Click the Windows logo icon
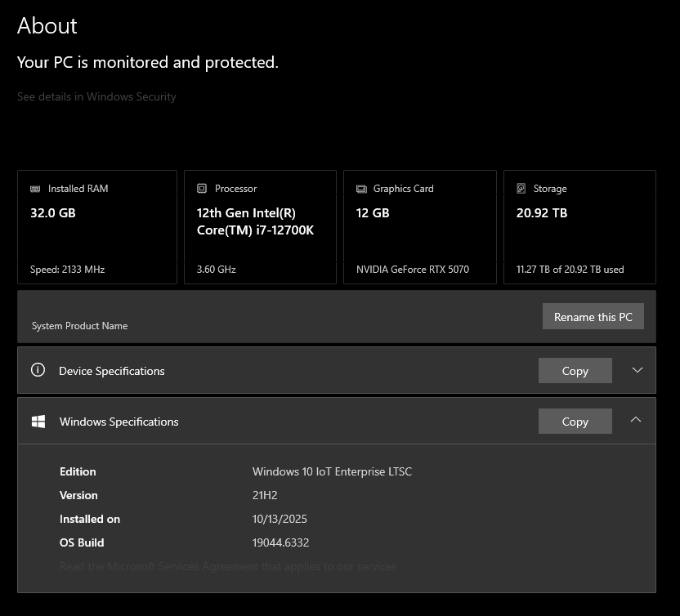 click(x=38, y=422)
